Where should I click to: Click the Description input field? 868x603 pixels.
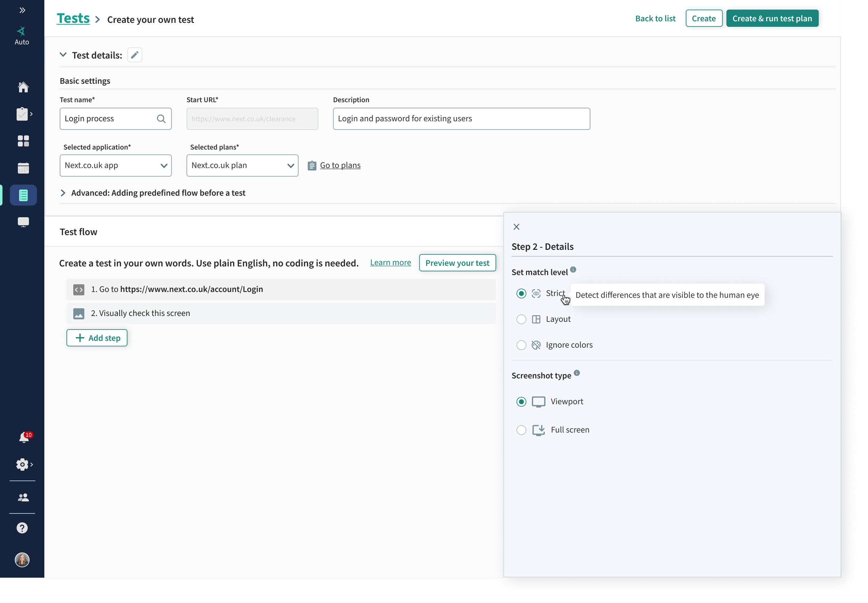coord(461,119)
